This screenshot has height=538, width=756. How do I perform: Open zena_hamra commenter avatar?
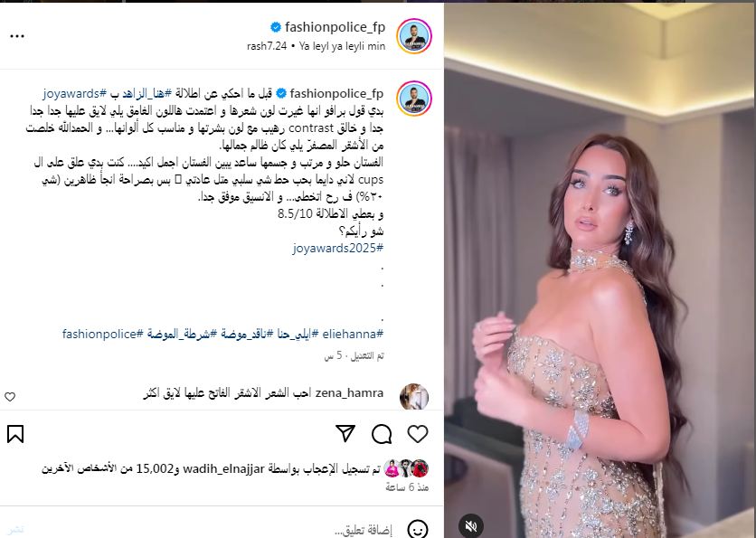click(414, 397)
